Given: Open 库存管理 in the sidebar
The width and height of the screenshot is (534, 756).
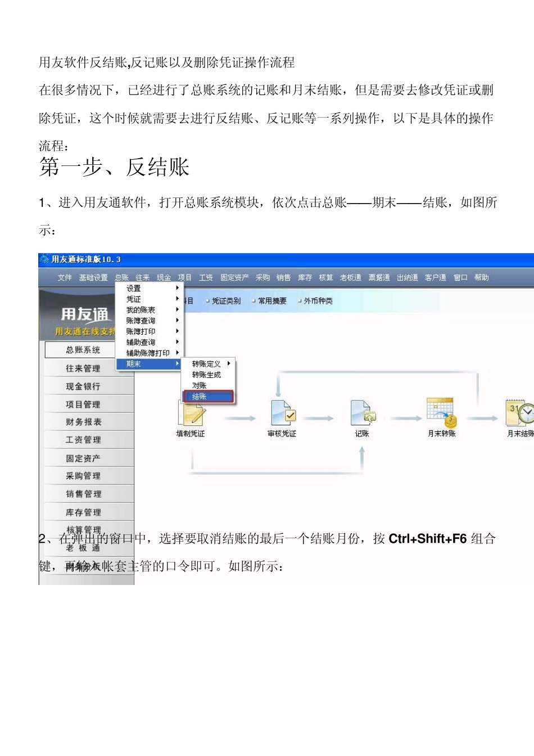Looking at the screenshot, I should pyautogui.click(x=89, y=512).
